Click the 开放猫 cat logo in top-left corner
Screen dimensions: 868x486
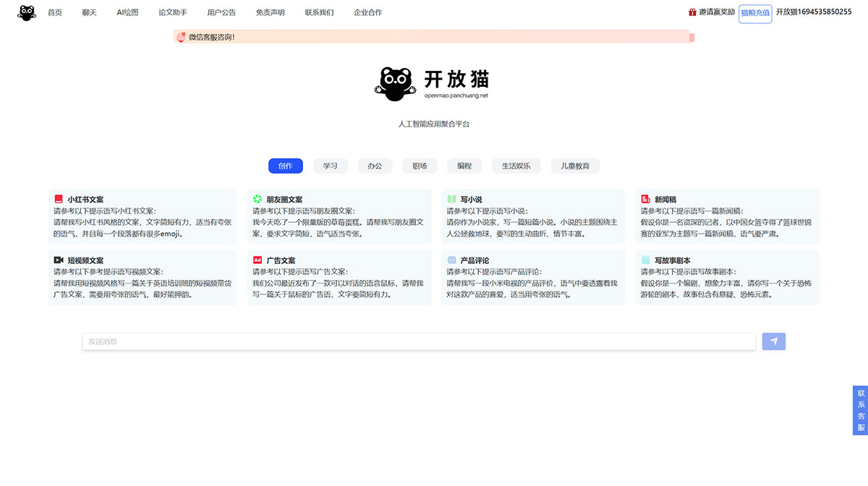[26, 12]
